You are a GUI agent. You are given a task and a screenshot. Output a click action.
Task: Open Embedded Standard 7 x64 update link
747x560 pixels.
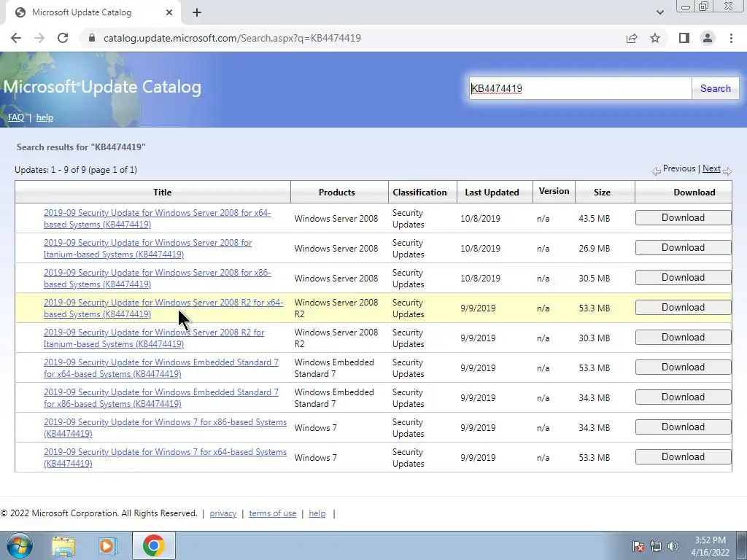tap(161, 368)
